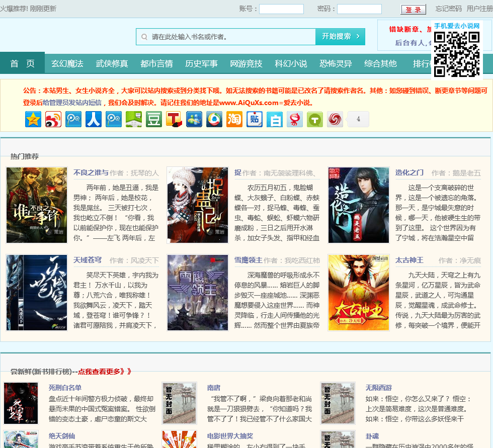Open the 玄幻魔法 category
Viewport: 493px width, 448px height.
pyautogui.click(x=67, y=63)
